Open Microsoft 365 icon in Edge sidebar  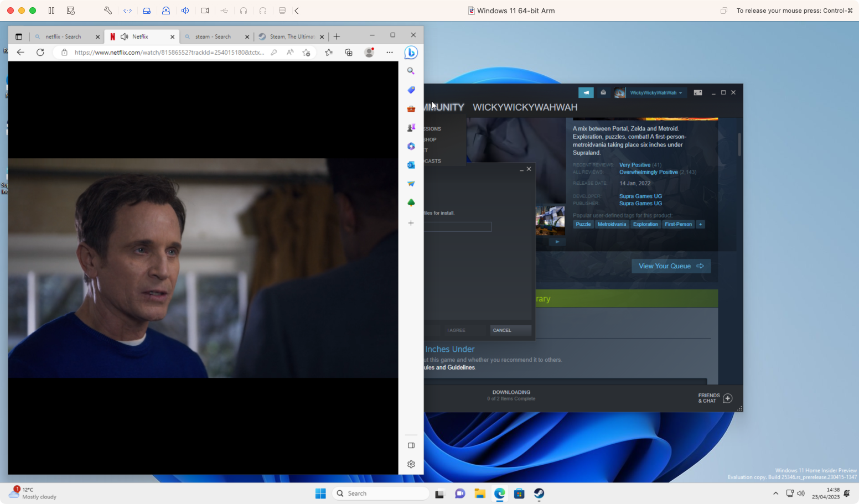click(x=411, y=146)
